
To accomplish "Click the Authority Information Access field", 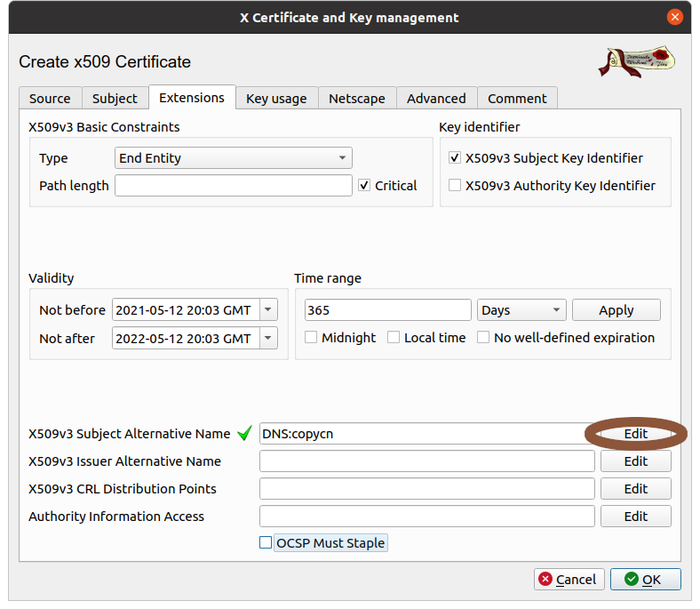I will coord(426,517).
